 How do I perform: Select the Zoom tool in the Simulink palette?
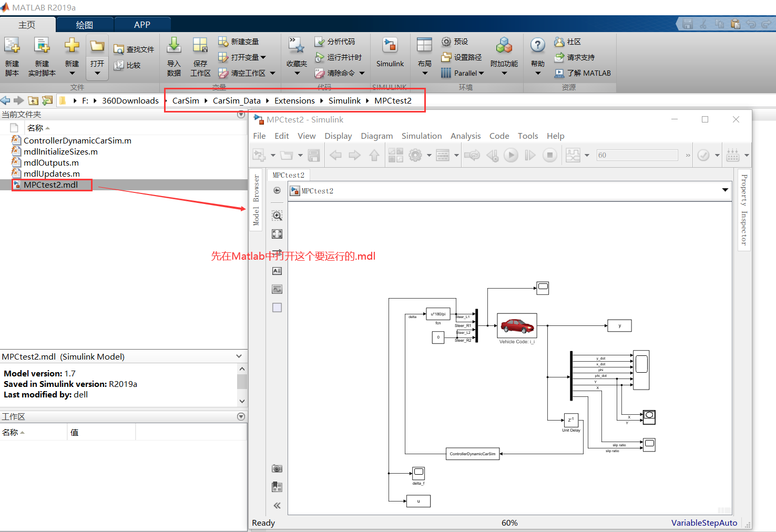click(x=277, y=215)
